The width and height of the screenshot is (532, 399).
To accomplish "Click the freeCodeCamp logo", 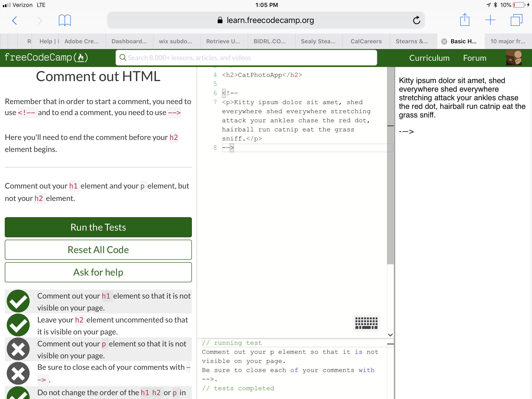I will (x=46, y=57).
